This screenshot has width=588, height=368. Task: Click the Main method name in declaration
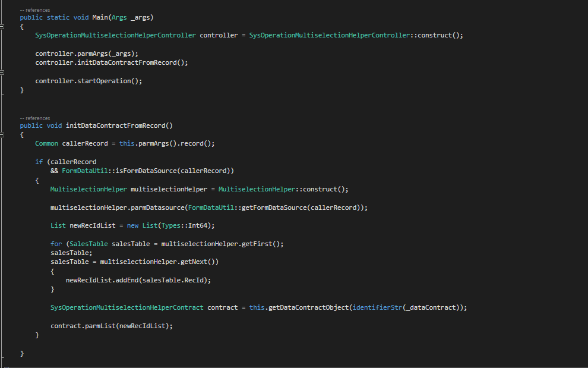(x=100, y=17)
